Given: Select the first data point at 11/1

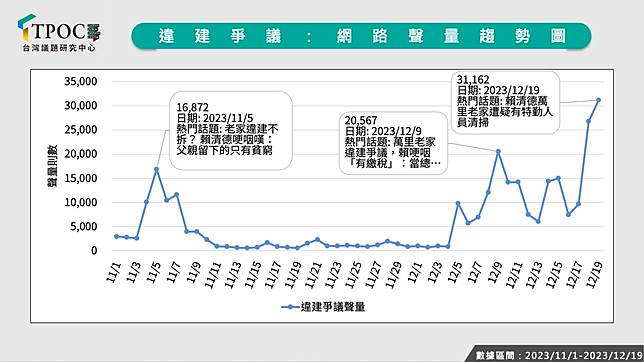Looking at the screenshot, I should 116,236.
